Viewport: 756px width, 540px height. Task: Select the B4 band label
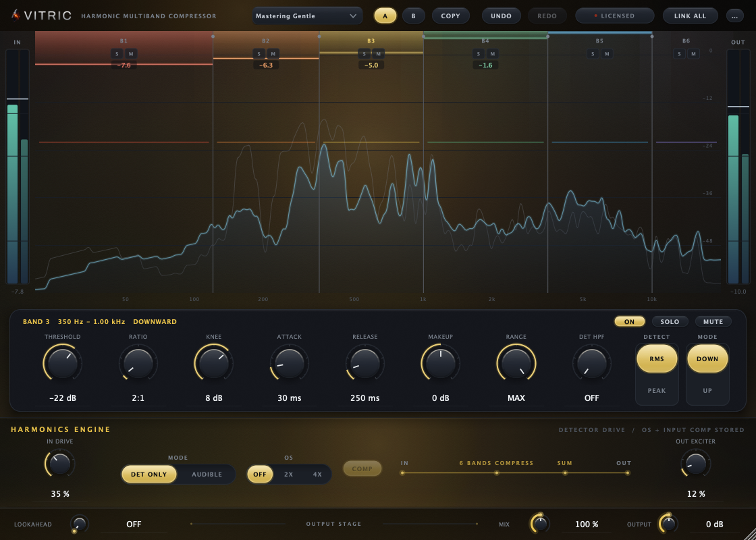pyautogui.click(x=485, y=41)
